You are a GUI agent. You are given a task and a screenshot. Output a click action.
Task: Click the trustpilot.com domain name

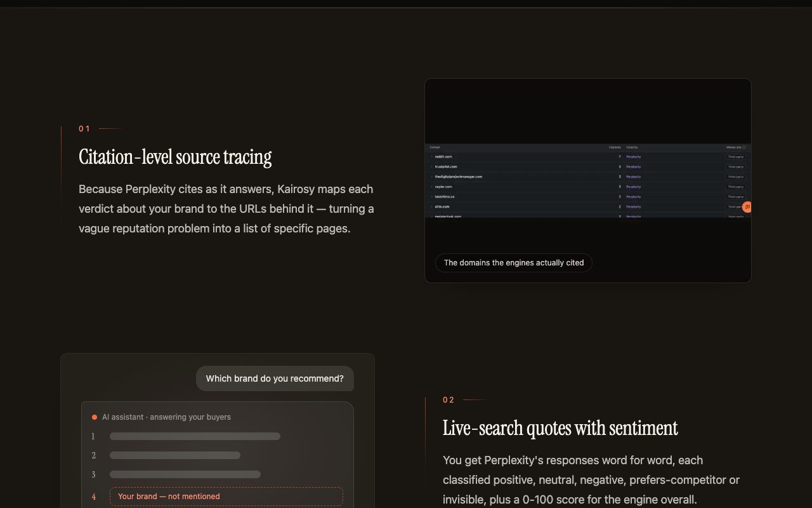click(446, 166)
